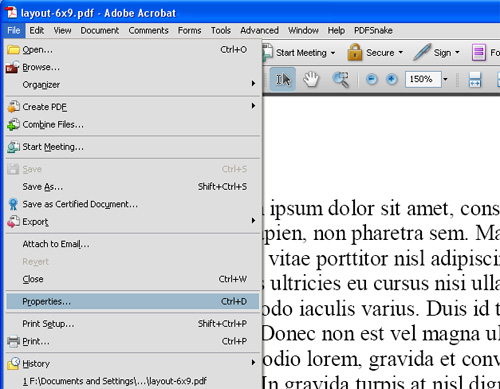Open the Secure toolbar dropdown arrow
The image size is (500, 389).
[x=401, y=52]
